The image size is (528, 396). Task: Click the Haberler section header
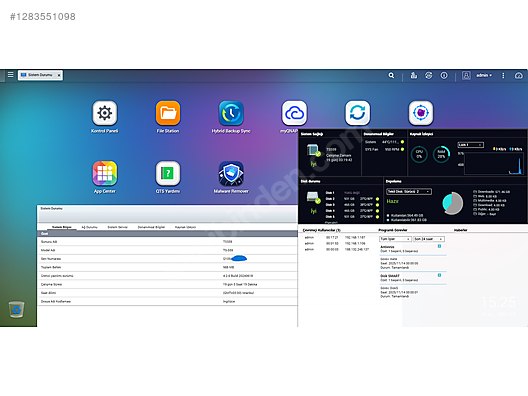(x=460, y=230)
